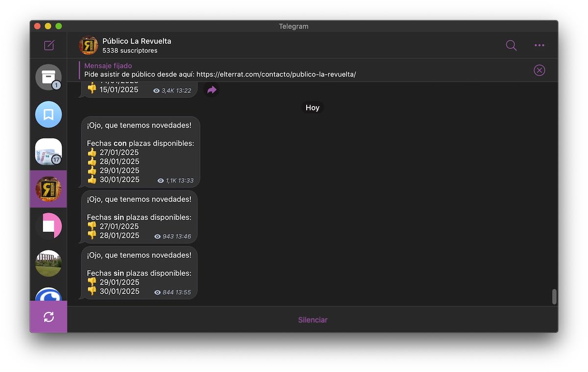Viewport: 588px width, 372px height.
Task: Open channel avatar in header
Action: click(x=88, y=46)
